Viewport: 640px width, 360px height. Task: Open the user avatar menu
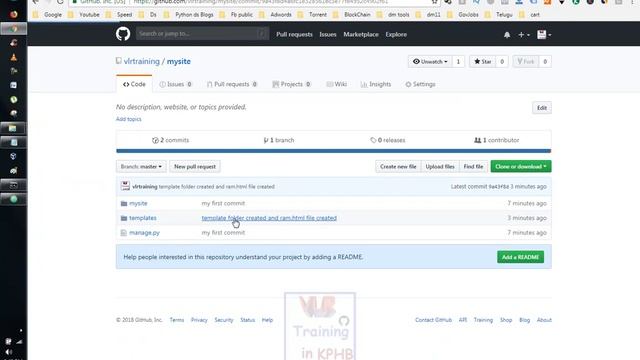[544, 35]
